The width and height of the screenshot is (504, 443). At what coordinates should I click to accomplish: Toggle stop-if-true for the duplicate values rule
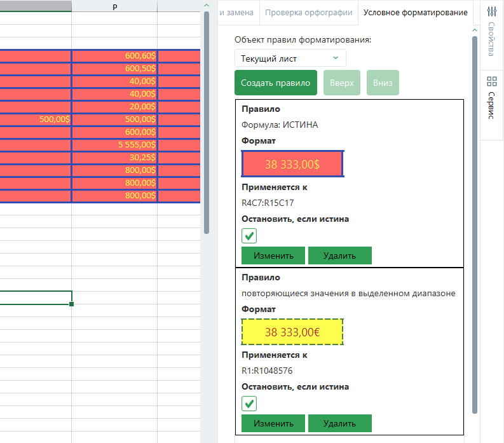click(249, 404)
